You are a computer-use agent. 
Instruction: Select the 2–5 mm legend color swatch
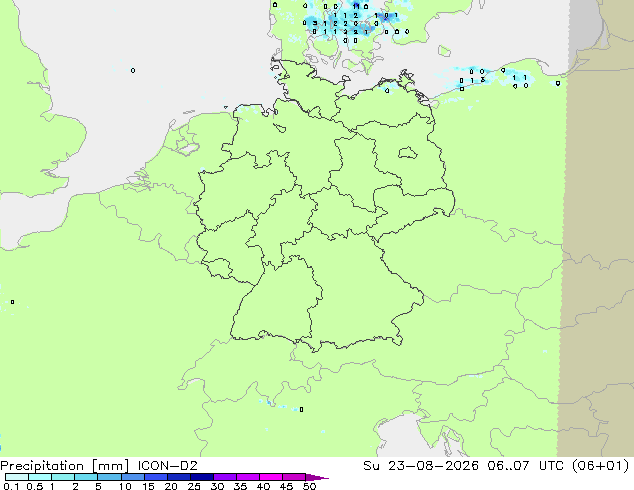pyautogui.click(x=86, y=477)
